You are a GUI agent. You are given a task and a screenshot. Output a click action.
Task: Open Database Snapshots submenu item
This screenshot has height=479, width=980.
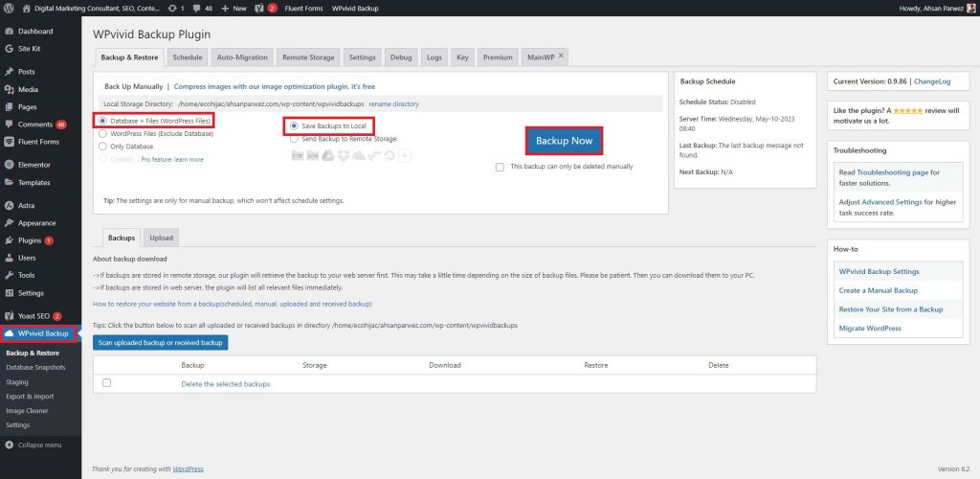[35, 368]
